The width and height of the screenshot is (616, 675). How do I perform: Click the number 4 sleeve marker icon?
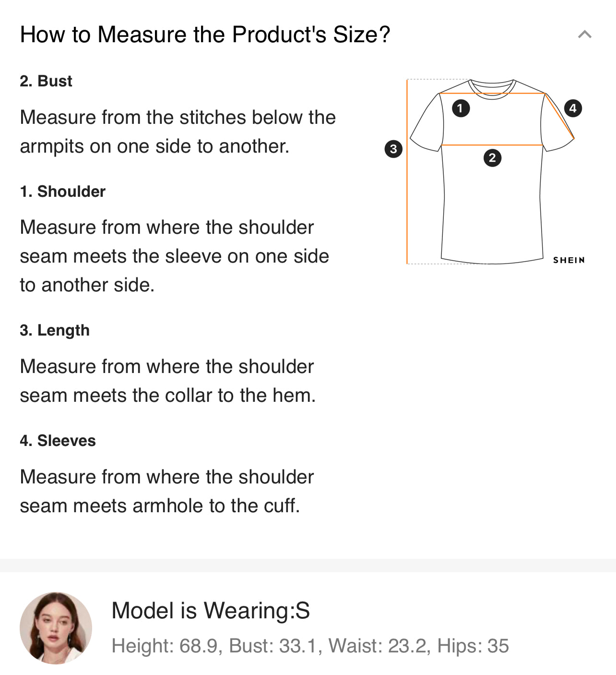(573, 108)
